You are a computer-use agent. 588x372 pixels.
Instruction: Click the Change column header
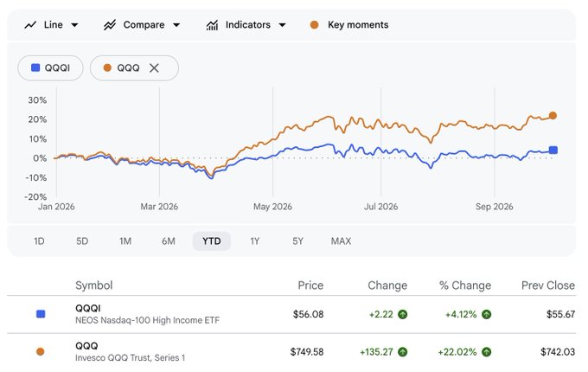click(387, 285)
